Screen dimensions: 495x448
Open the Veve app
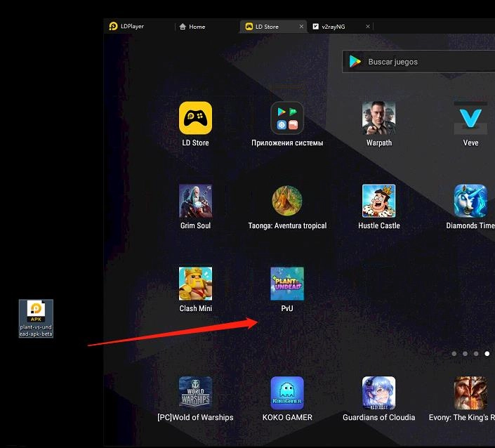click(470, 118)
